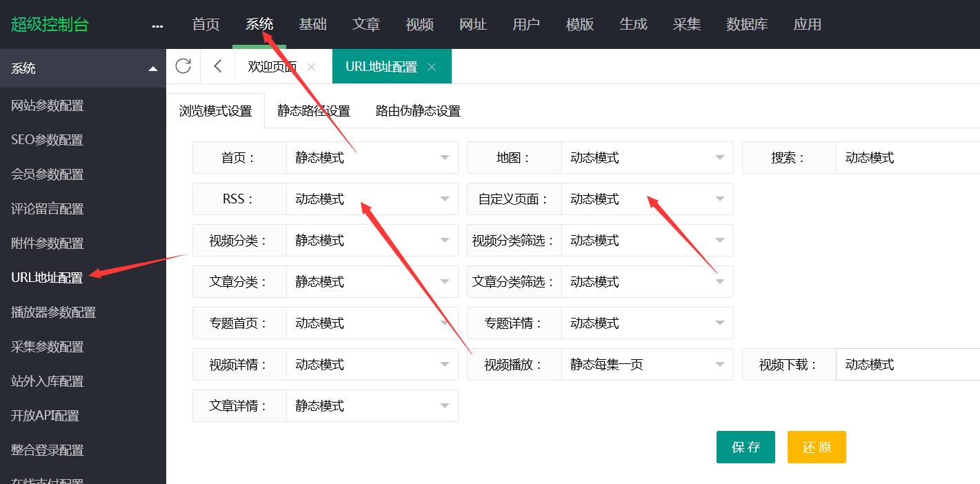Open the 搜索 mode dropdown

917,157
